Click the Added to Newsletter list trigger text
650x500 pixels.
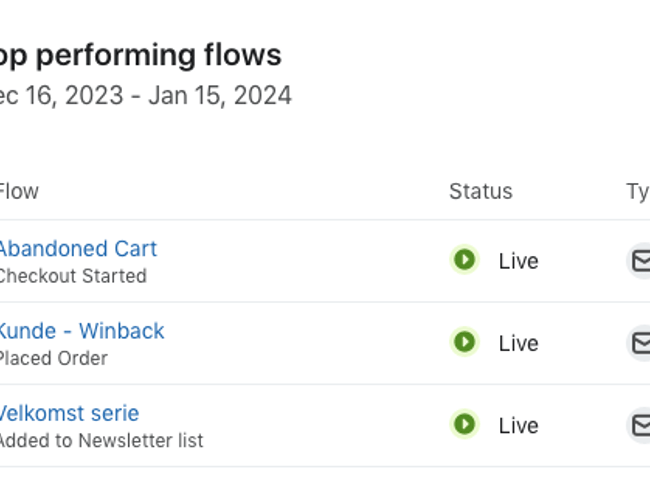[100, 440]
